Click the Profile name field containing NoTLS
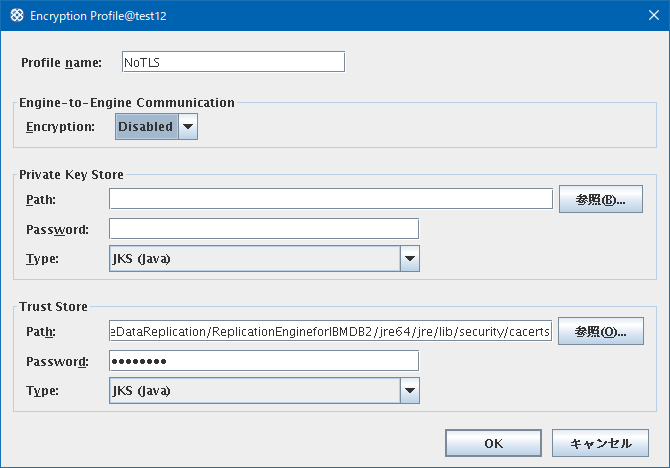 click(x=233, y=62)
